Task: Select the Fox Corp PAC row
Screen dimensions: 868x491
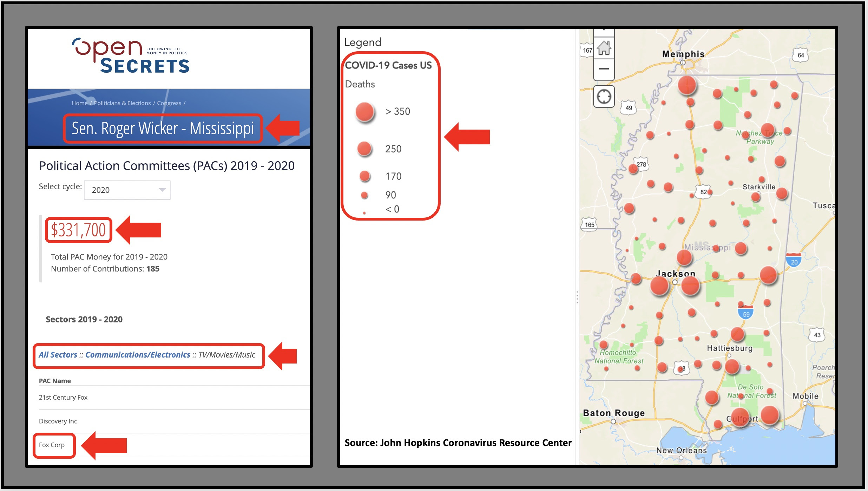Action: (x=174, y=445)
